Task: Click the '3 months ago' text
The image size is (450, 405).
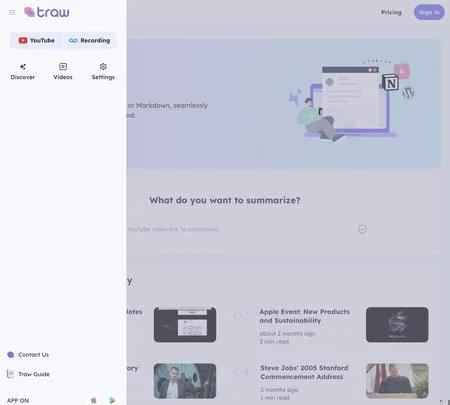Action: pyautogui.click(x=279, y=390)
